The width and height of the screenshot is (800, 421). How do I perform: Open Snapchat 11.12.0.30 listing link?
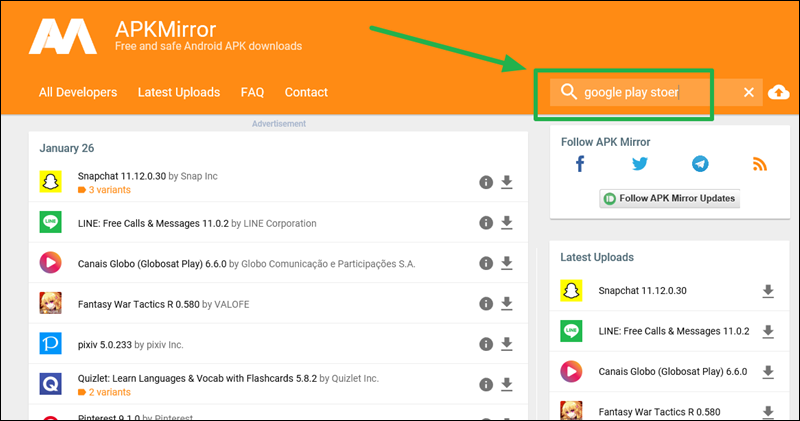pyautogui.click(x=121, y=176)
